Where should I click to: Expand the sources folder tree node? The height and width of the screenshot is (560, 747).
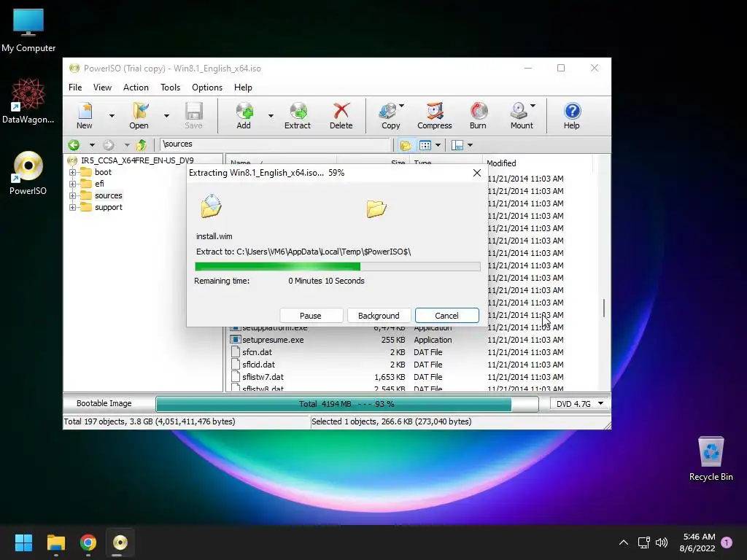coord(72,195)
